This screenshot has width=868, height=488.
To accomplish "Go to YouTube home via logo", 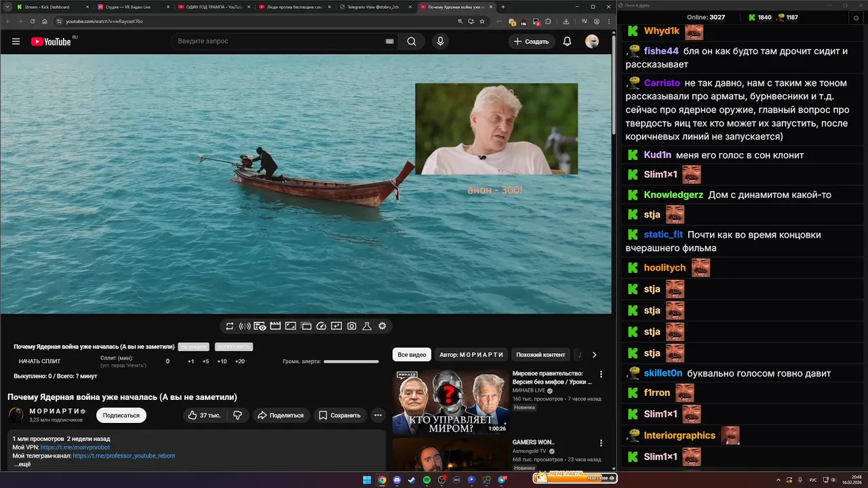I will click(x=51, y=41).
